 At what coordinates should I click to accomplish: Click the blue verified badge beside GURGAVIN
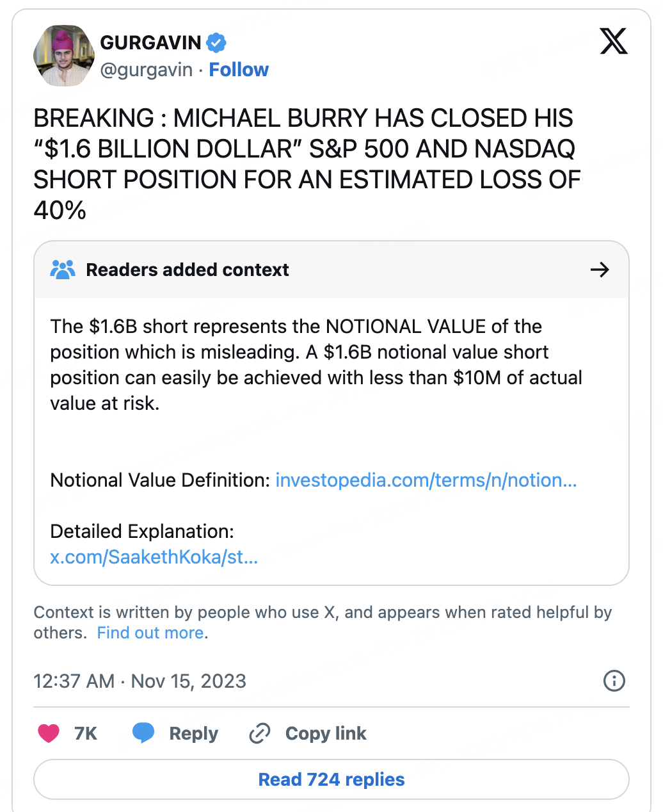pos(216,42)
